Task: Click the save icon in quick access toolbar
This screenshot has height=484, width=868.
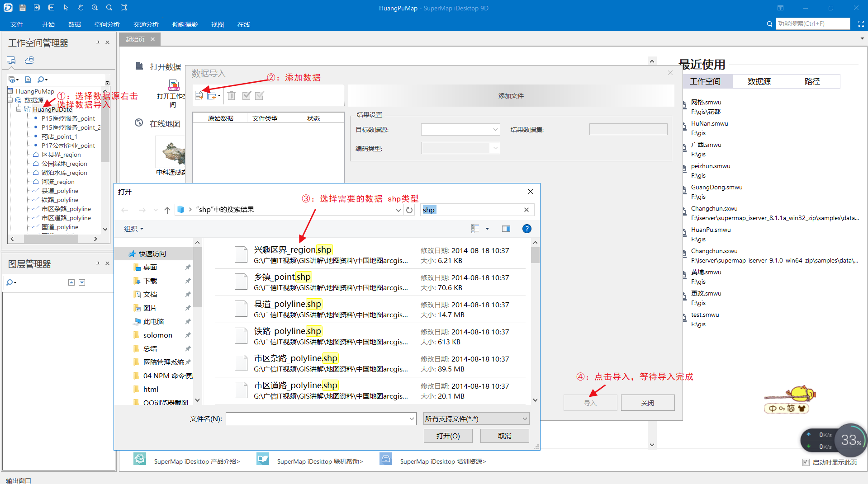Action: (22, 7)
